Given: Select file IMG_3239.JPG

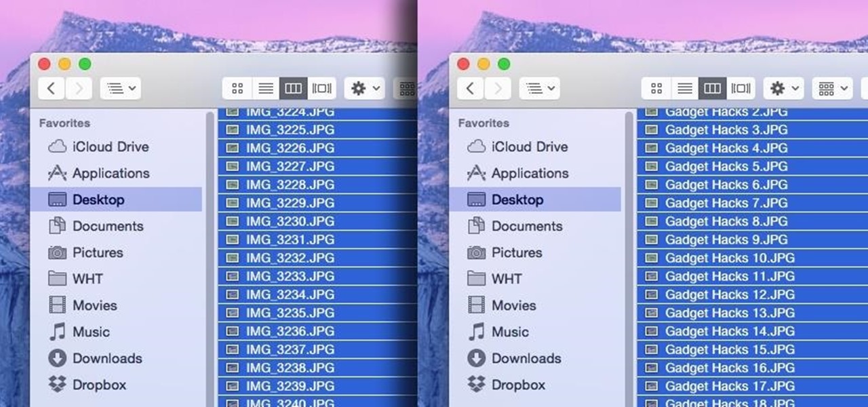Looking at the screenshot, I should (x=317, y=386).
